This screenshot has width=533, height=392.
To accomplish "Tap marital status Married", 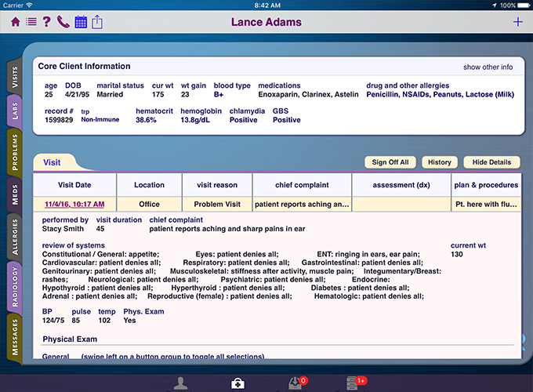I will [110, 95].
